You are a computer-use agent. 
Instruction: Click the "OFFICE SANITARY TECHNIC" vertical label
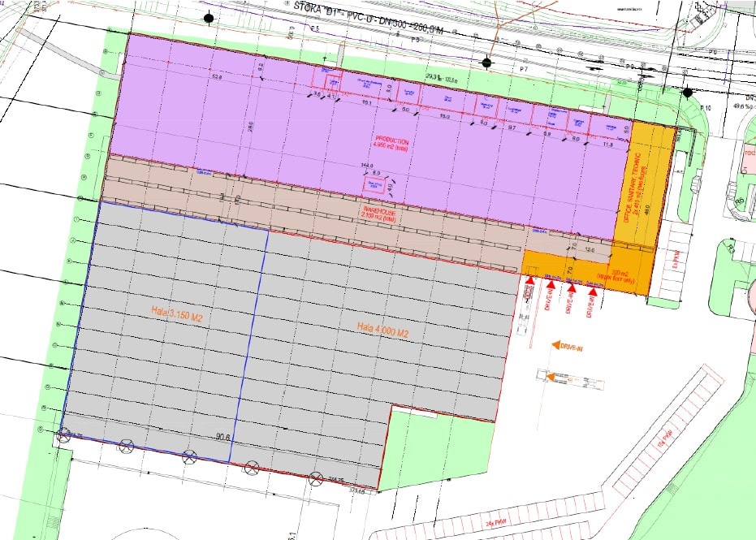[x=632, y=188]
